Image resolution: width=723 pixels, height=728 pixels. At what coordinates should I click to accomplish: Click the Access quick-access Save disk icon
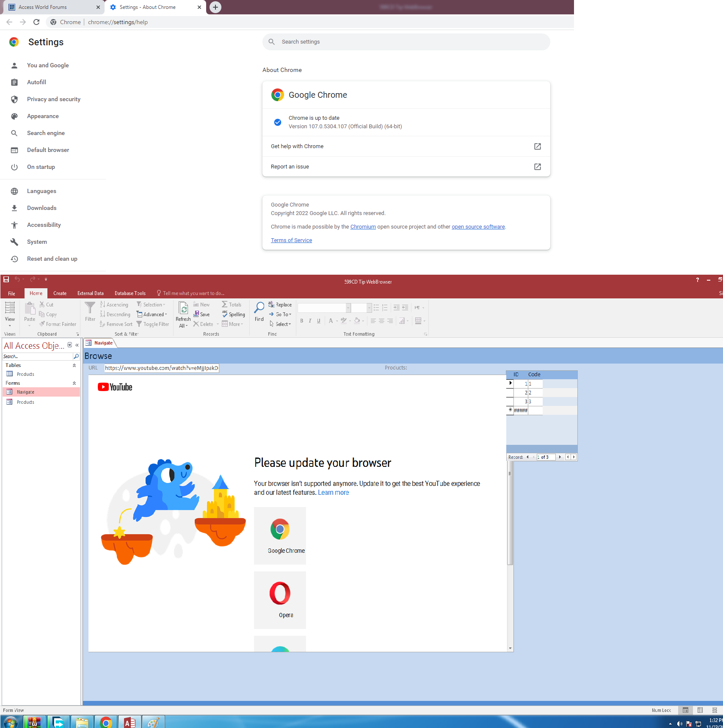click(6, 279)
